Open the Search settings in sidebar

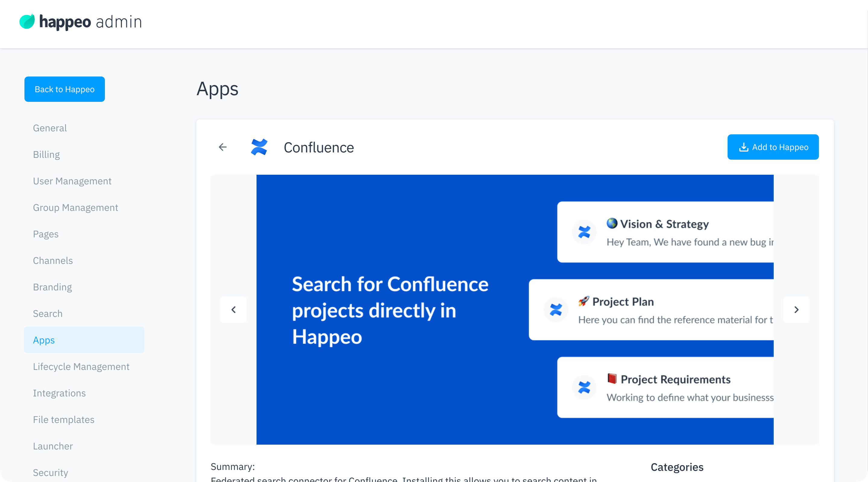point(48,313)
